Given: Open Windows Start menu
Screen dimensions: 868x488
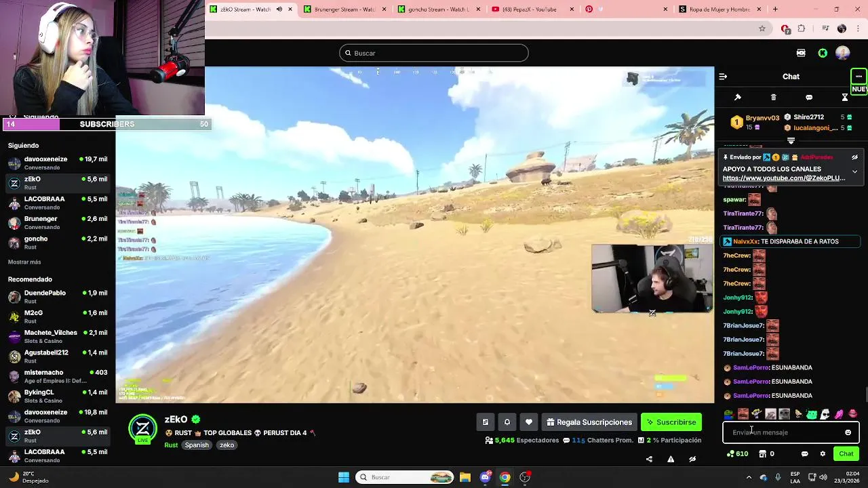Looking at the screenshot, I should tap(344, 477).
